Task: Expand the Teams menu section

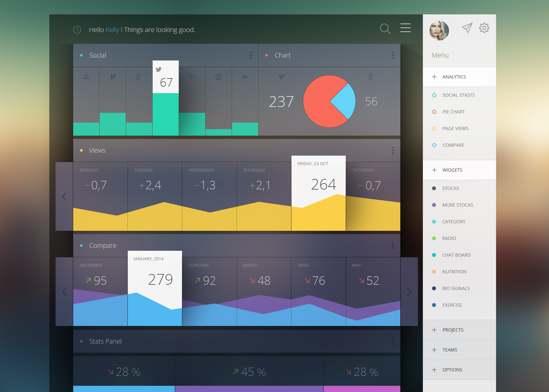Action: point(450,350)
